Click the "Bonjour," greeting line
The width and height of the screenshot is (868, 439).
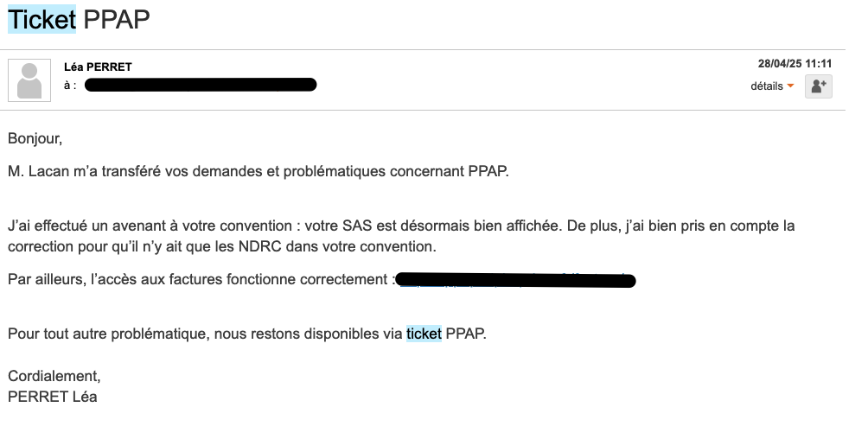[35, 137]
